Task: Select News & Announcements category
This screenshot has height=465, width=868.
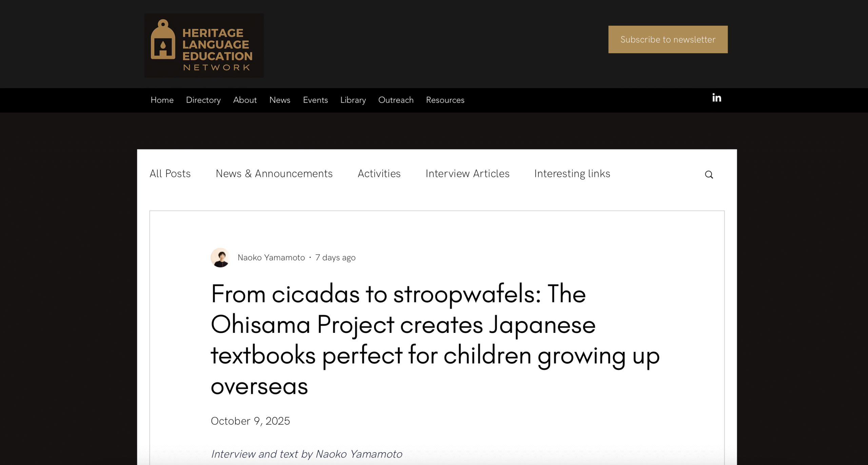Action: 274,174
